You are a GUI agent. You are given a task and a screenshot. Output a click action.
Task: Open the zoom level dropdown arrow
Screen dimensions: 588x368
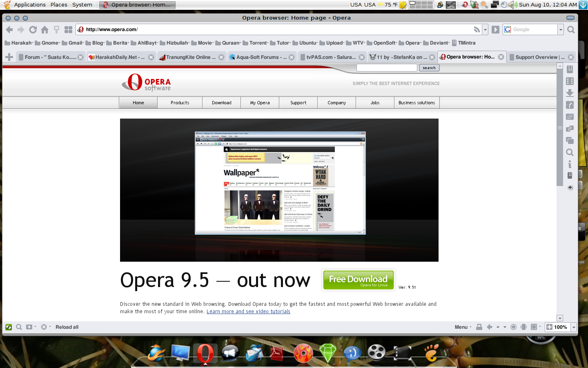(x=574, y=327)
